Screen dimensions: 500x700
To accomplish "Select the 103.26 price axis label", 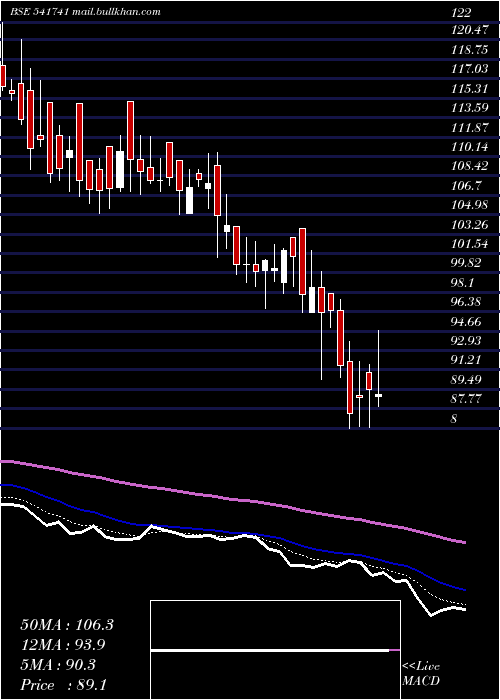I will pyautogui.click(x=469, y=224).
